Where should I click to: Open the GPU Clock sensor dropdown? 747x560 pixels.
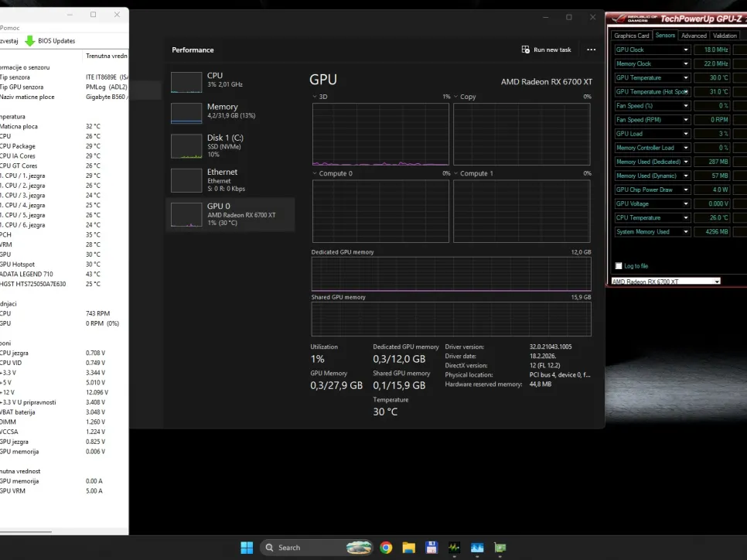point(685,50)
